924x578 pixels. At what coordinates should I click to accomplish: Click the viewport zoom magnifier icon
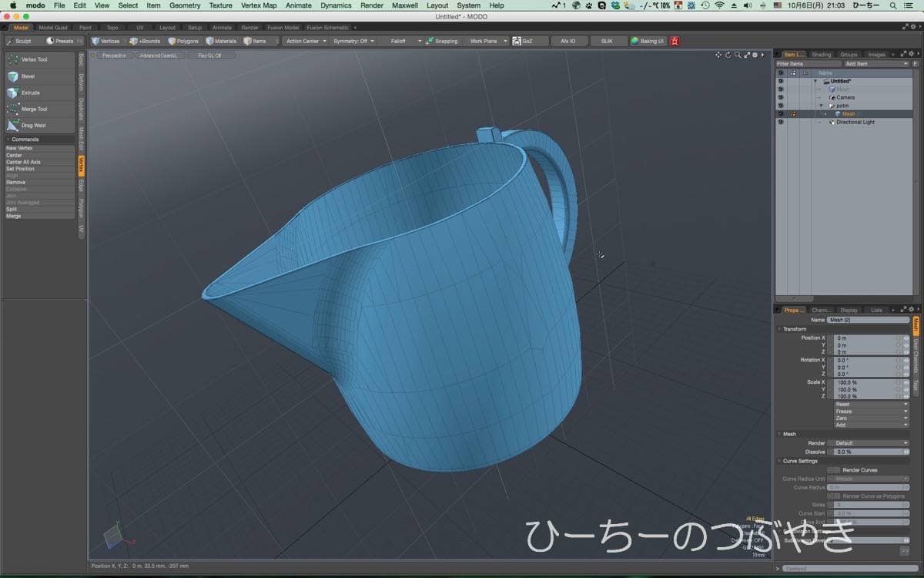point(737,55)
